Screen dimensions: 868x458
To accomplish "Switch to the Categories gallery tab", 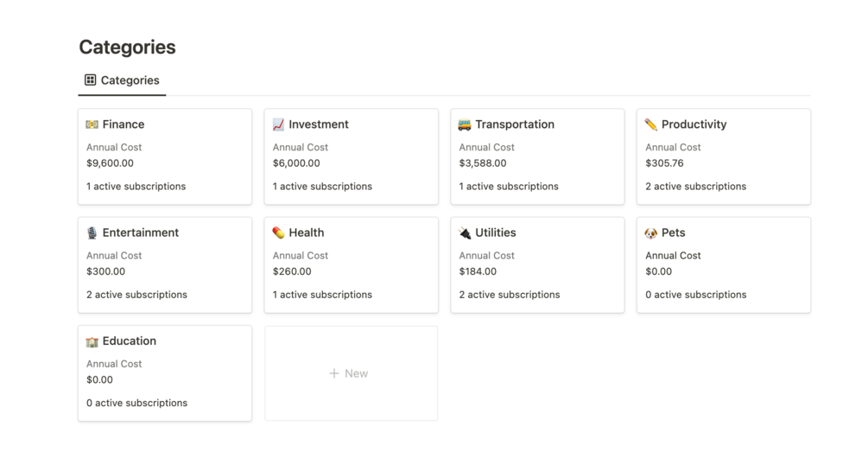I will 130,80.
